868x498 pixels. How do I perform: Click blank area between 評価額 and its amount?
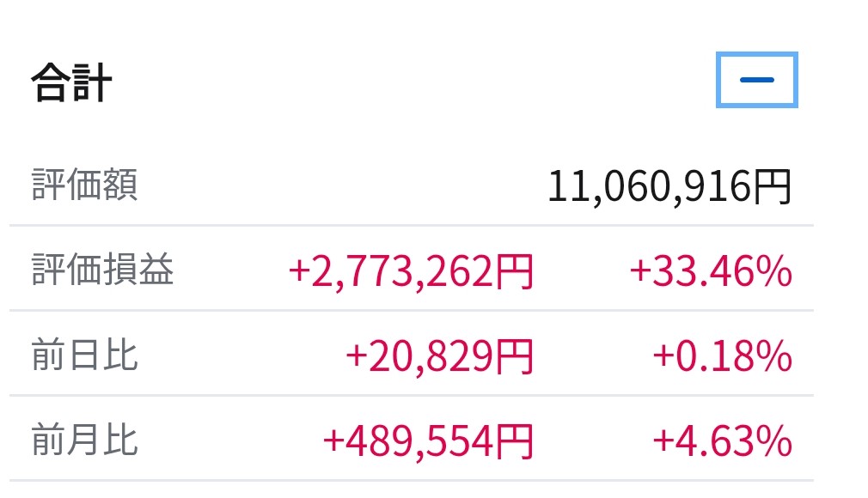click(x=344, y=186)
